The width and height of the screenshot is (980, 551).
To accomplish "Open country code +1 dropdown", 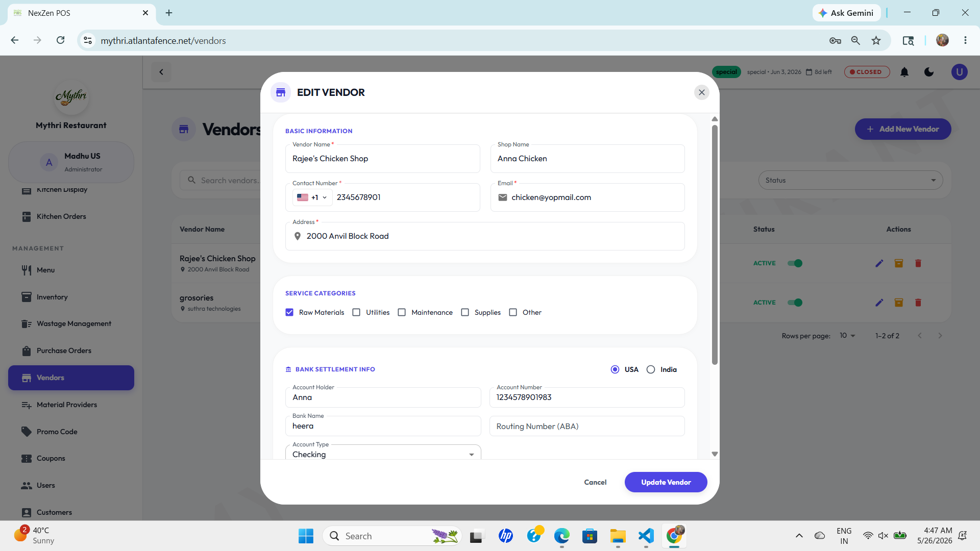I will [312, 197].
